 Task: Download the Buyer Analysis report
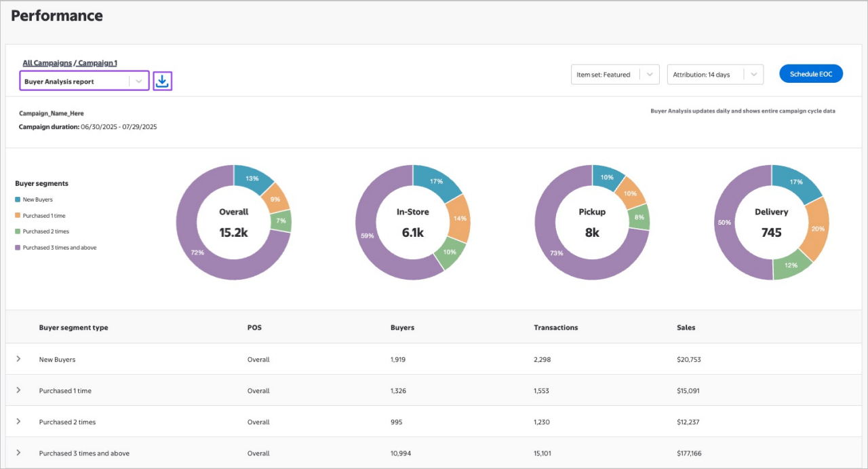tap(162, 80)
